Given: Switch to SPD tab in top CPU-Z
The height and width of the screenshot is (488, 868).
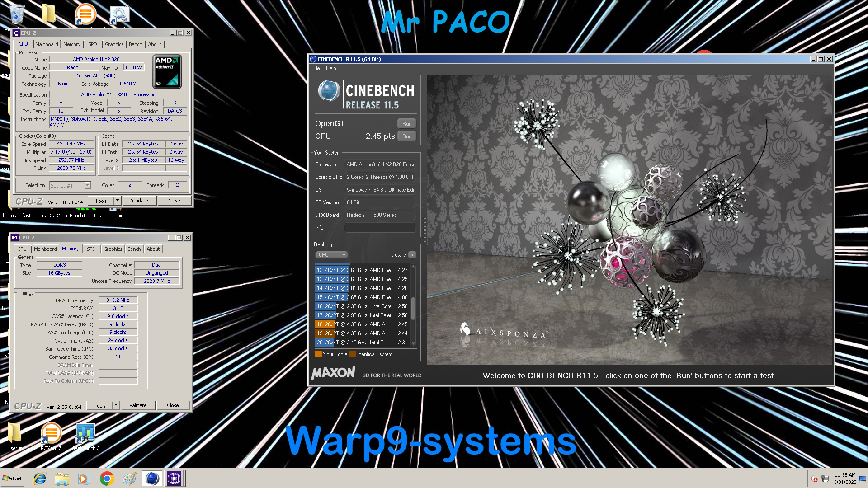Looking at the screenshot, I should [x=93, y=44].
